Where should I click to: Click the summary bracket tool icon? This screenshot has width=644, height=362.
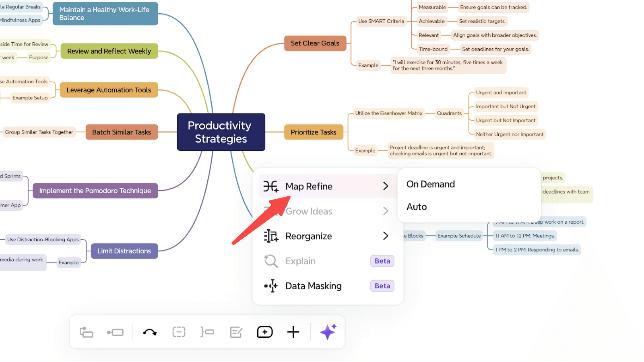point(207,332)
